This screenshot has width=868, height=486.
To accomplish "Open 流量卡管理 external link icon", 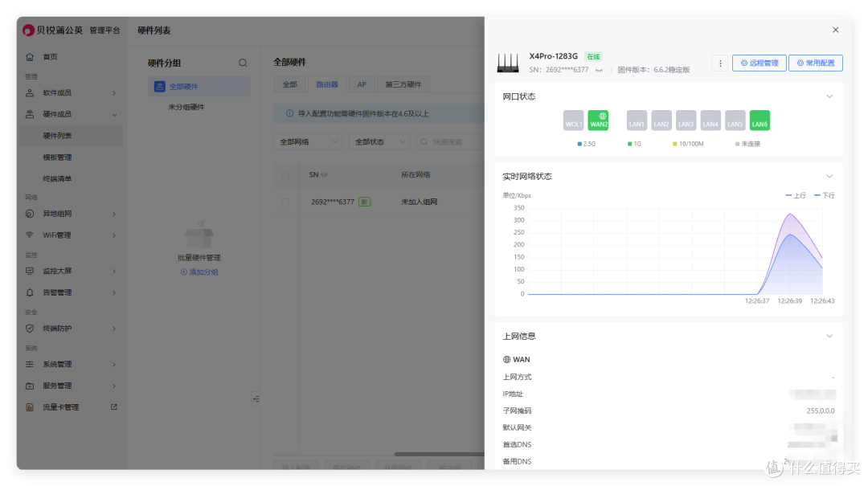I will pyautogui.click(x=114, y=406).
